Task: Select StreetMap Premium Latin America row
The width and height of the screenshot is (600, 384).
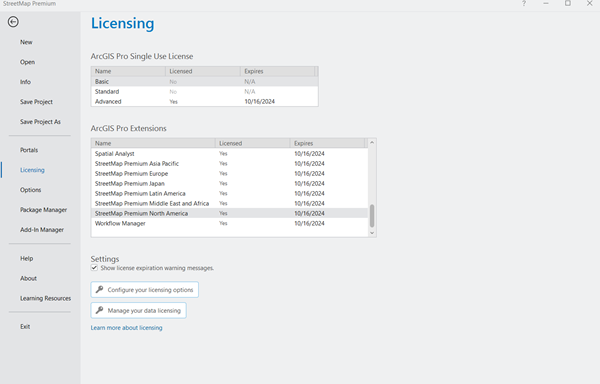Action: click(230, 193)
